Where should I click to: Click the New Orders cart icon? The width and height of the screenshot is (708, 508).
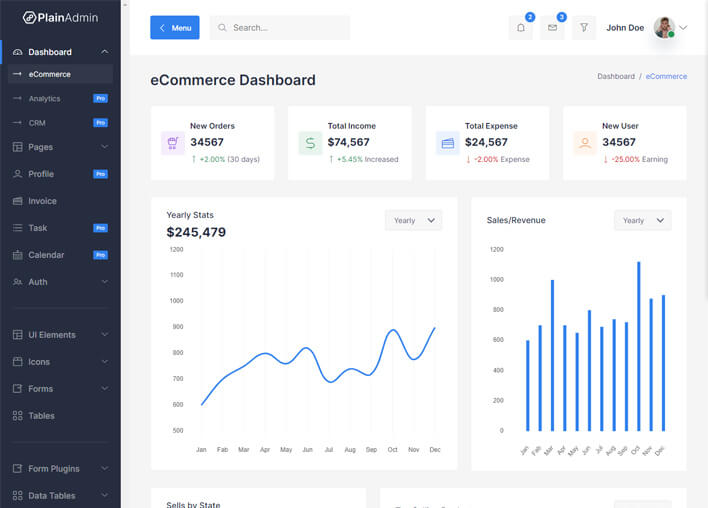coord(173,143)
